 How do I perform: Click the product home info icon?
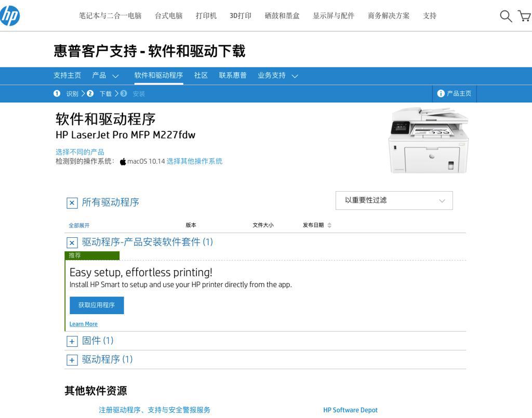[441, 93]
